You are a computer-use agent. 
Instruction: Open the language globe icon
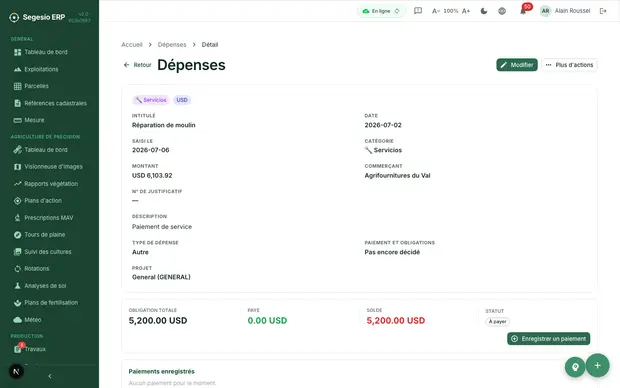[502, 11]
